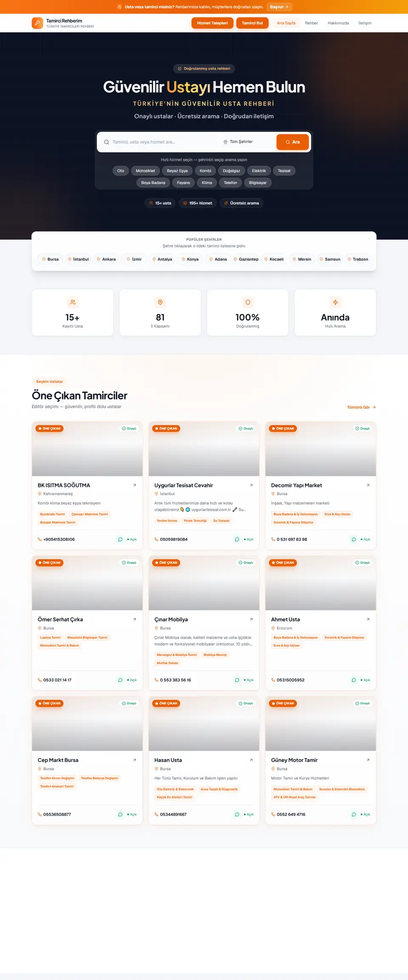Open Hasan Usta card arrow icon
This screenshot has width=408, height=980.
pyautogui.click(x=251, y=760)
